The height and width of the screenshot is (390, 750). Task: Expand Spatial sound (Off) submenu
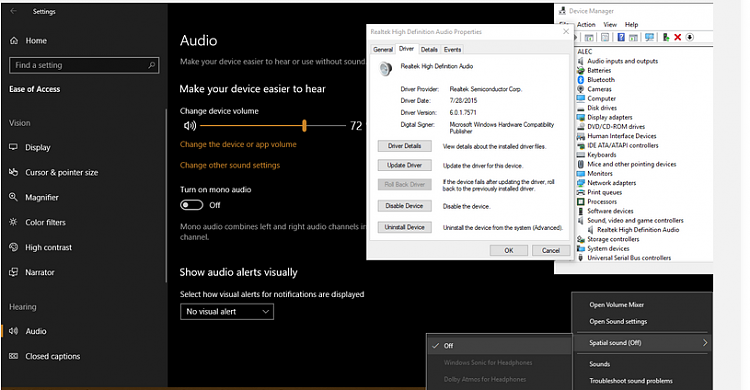point(642,343)
